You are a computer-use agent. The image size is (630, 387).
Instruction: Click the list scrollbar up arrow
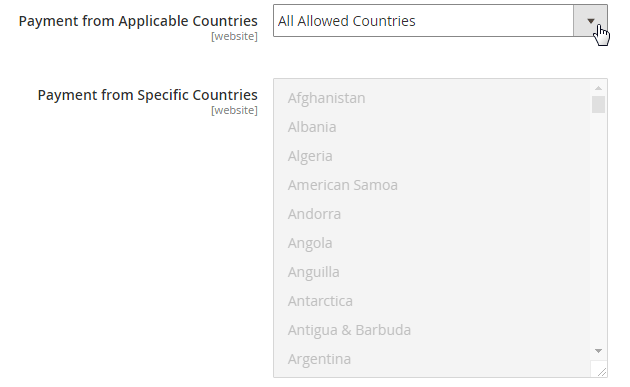598,88
